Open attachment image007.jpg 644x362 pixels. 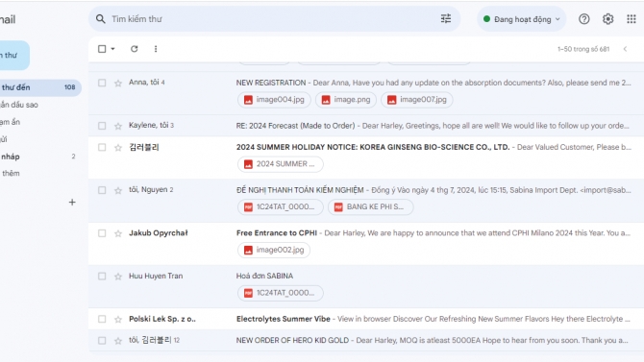click(417, 100)
